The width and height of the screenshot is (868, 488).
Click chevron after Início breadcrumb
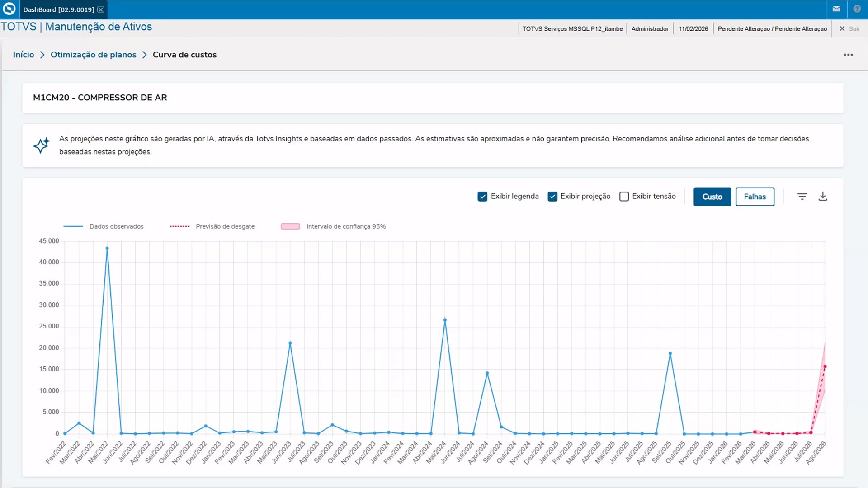point(42,55)
